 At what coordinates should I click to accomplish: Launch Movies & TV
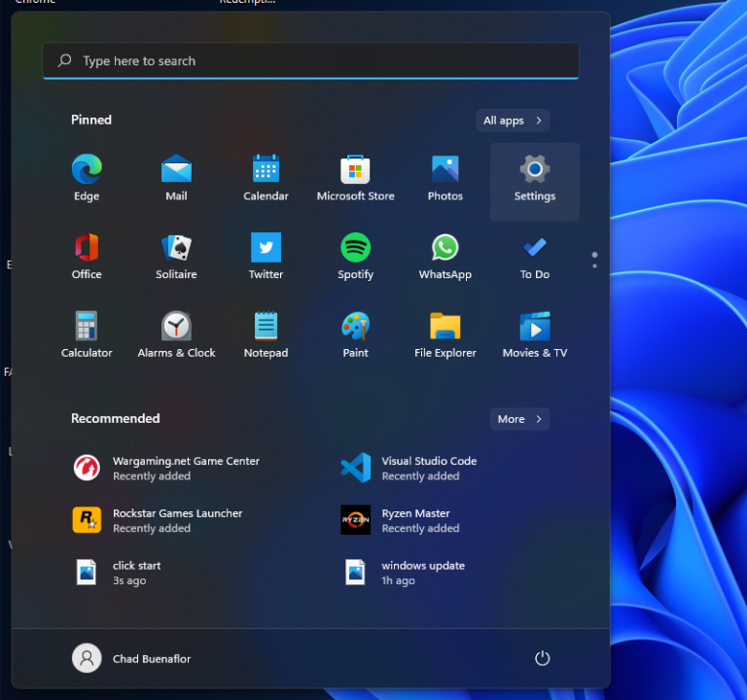click(535, 334)
